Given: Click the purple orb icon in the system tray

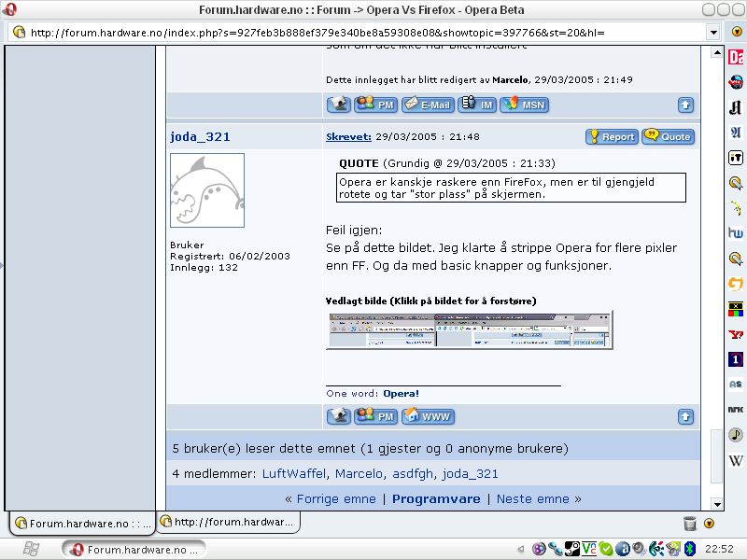Looking at the screenshot, I should 539,549.
